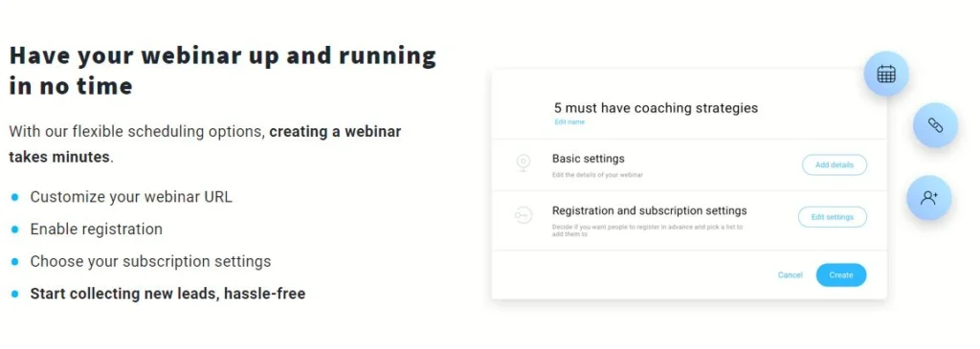
Task: Click the Basic settings heading
Action: [589, 159]
